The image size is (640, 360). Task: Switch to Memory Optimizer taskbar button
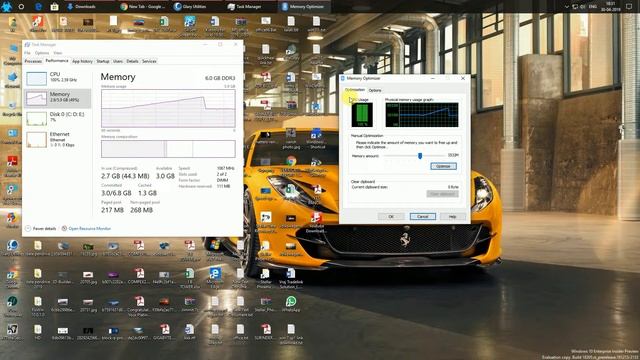tap(303, 7)
